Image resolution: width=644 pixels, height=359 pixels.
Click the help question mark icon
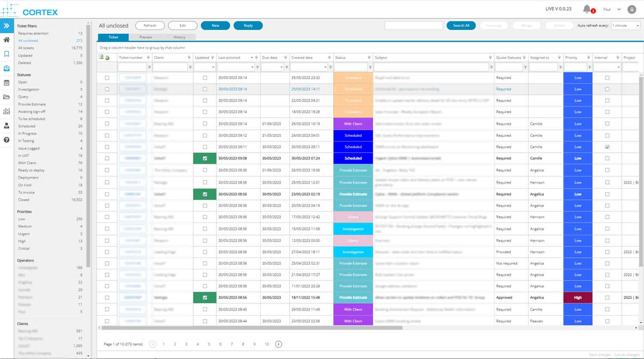click(6, 140)
